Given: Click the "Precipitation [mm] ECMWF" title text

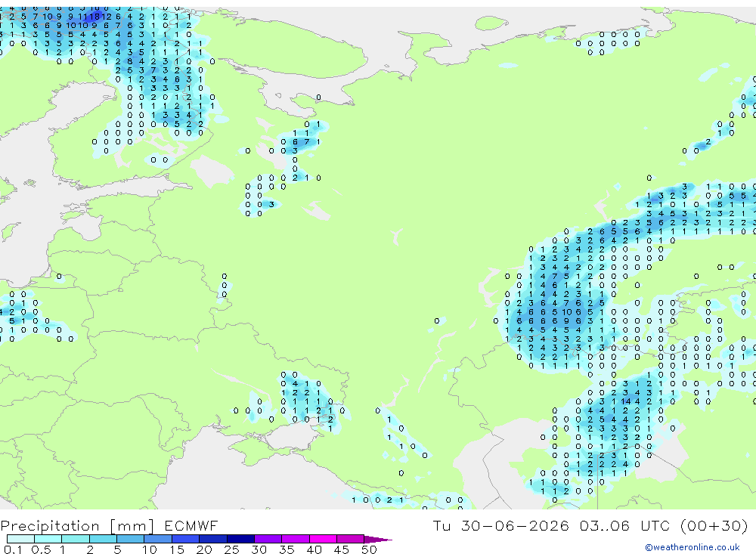Looking at the screenshot, I should [109, 525].
